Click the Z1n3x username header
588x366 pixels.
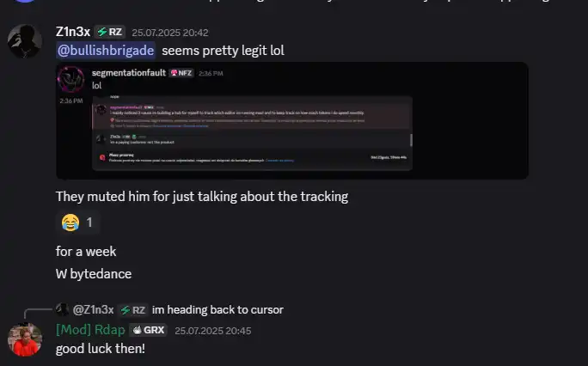coord(73,32)
